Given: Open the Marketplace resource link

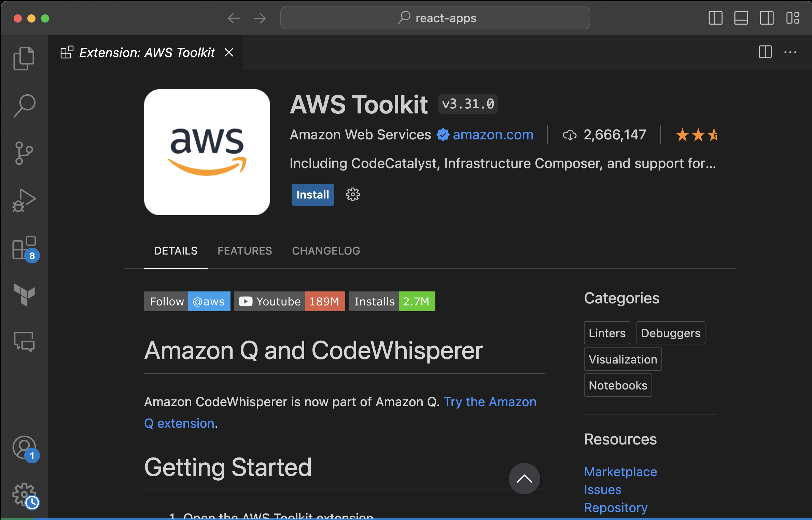Looking at the screenshot, I should [x=620, y=472].
